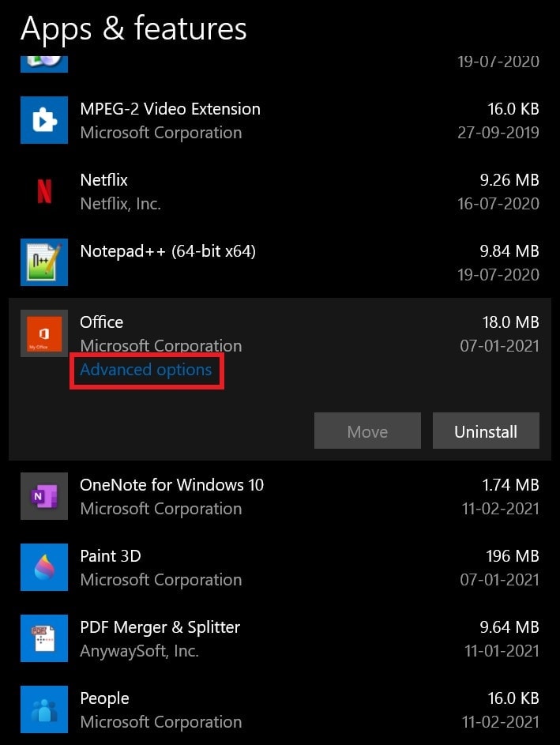Viewport: 560px width, 745px height.
Task: Click Microsoft Corporation under Paint 3D
Action: [161, 580]
